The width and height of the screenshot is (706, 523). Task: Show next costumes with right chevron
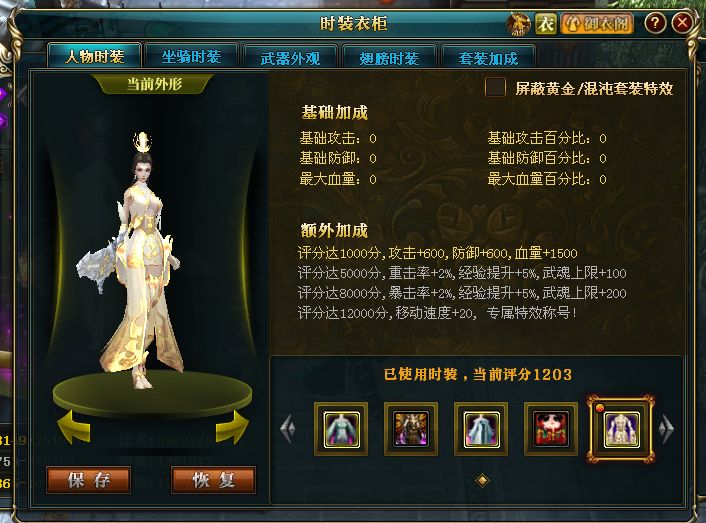[x=666, y=428]
